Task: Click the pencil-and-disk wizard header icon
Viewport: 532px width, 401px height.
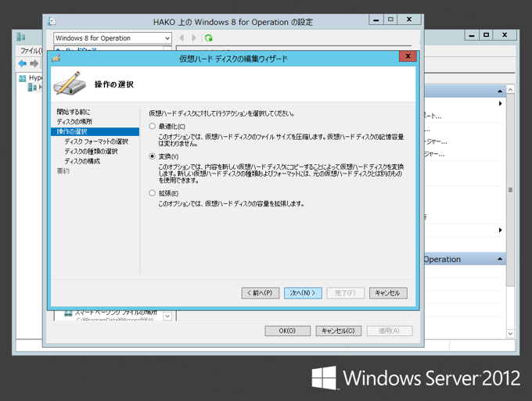Action: coord(70,84)
